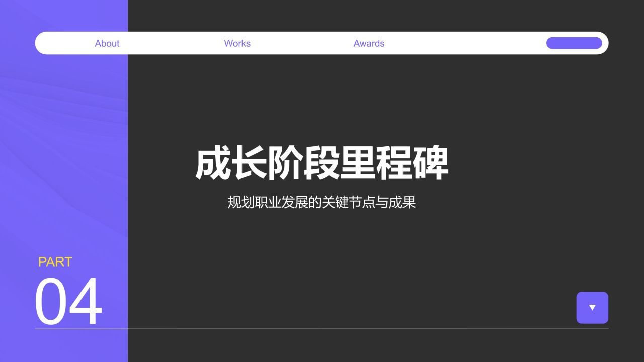Open the About navigation tab
Viewport: 644px width, 362px height.
tap(107, 43)
